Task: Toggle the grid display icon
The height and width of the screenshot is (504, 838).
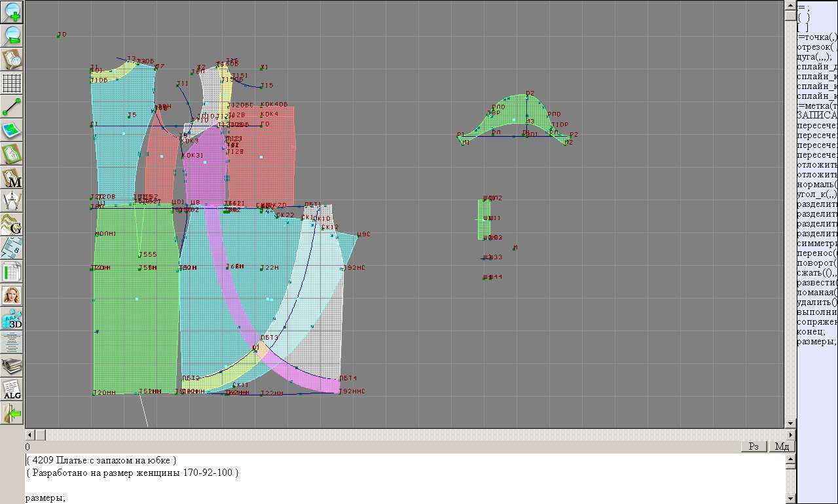Action: [x=12, y=83]
